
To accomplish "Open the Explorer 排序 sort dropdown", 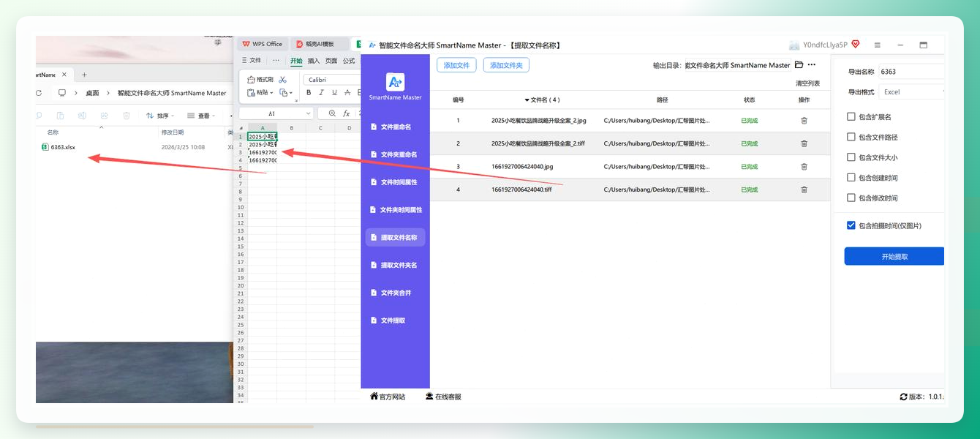I will 160,116.
